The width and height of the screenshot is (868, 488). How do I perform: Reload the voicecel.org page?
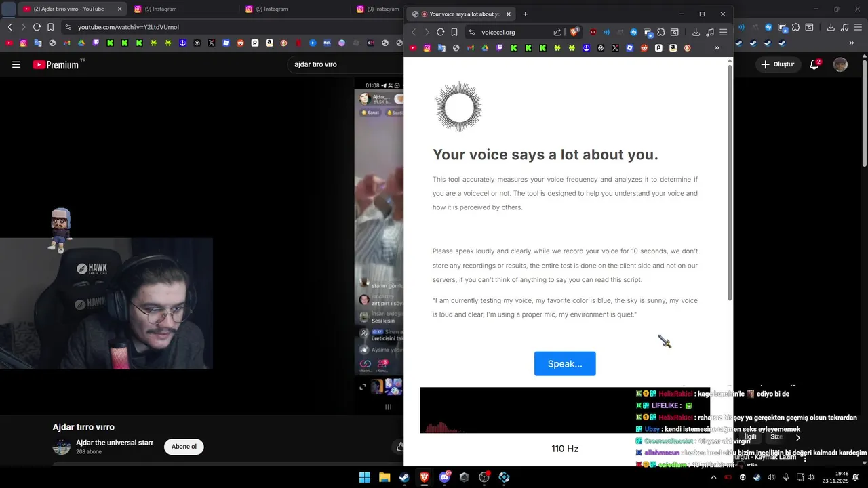point(440,32)
